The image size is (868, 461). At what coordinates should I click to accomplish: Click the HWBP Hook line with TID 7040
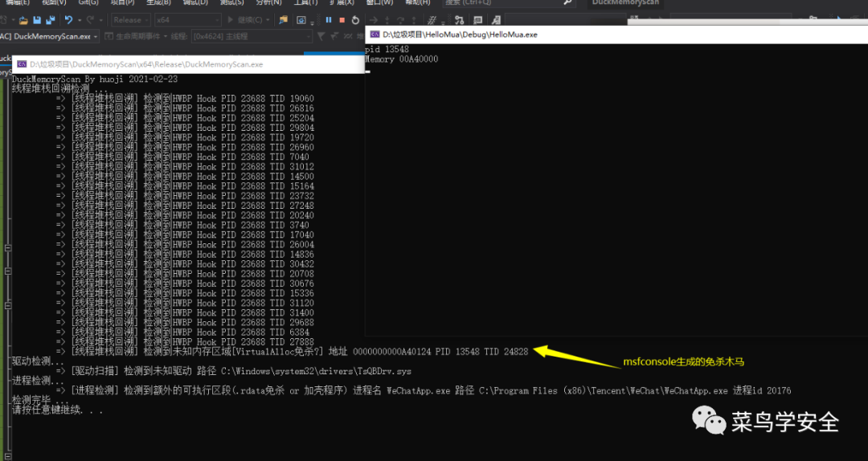[x=182, y=157]
